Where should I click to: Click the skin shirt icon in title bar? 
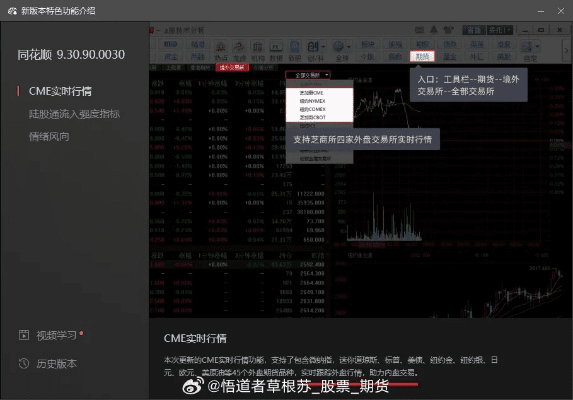tap(448, 30)
